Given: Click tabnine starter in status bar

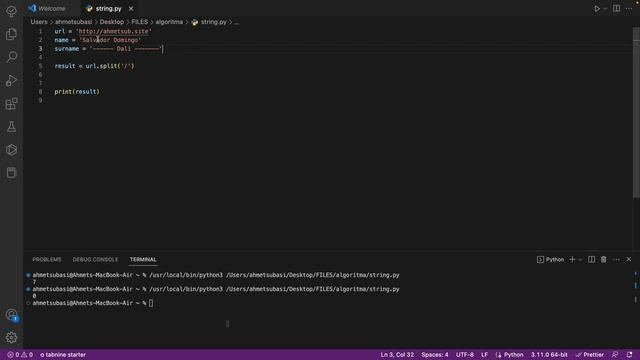Looking at the screenshot, I should pos(63,355).
